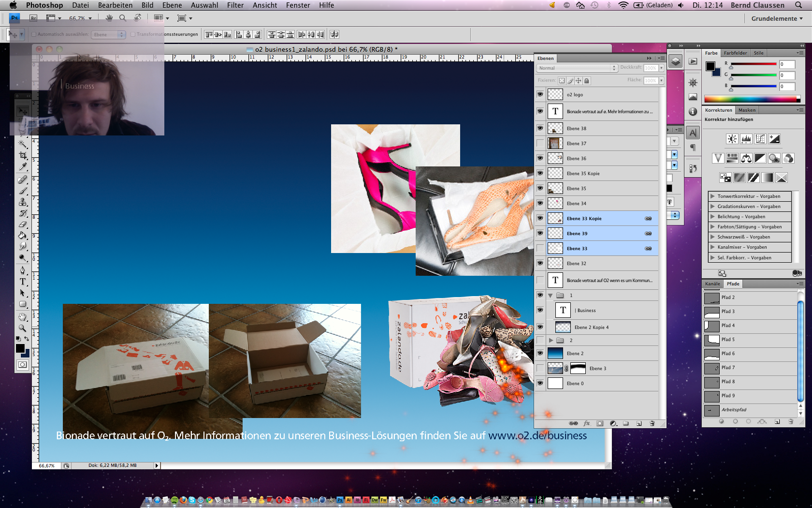812x508 pixels.
Task: Click the color spectrum ramp in Farbe panel
Action: pos(752,99)
